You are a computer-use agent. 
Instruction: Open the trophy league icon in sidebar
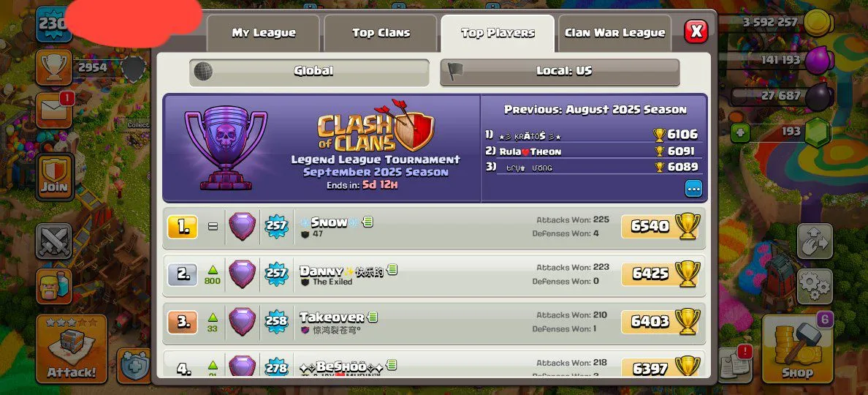click(53, 67)
